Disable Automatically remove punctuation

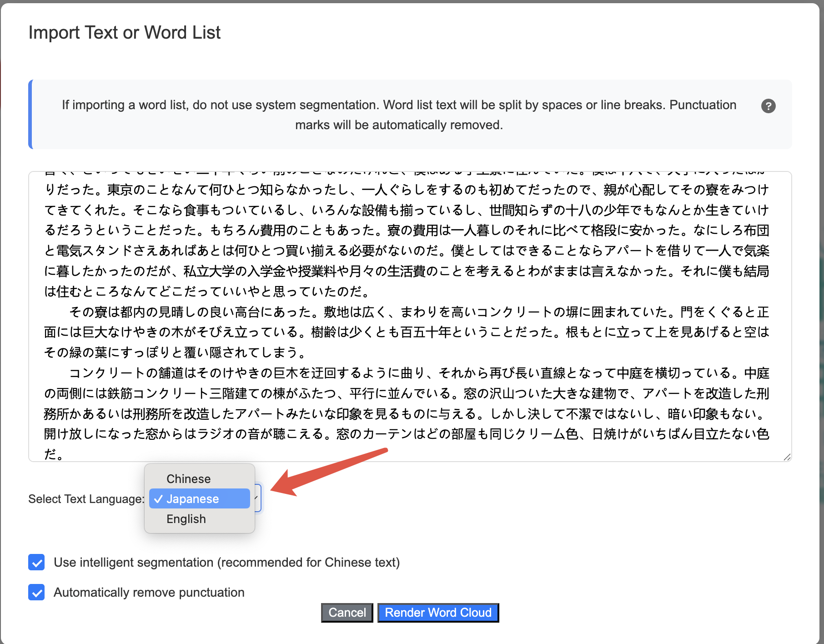pos(36,592)
